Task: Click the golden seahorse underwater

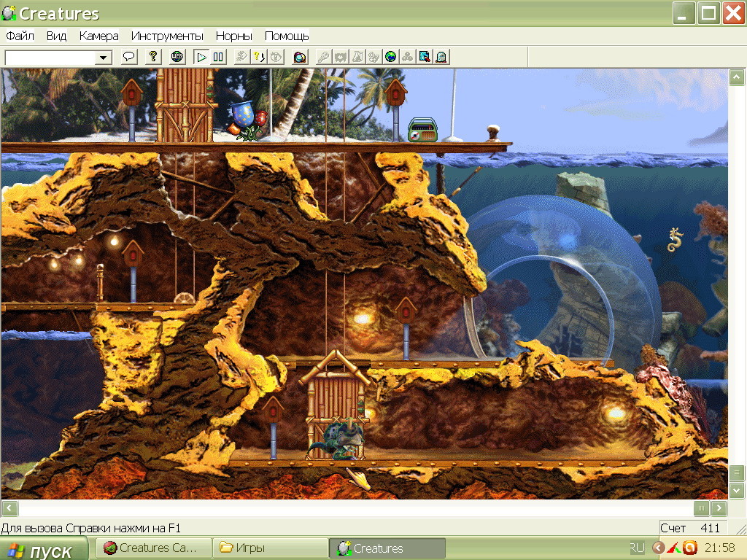Action: (x=675, y=239)
